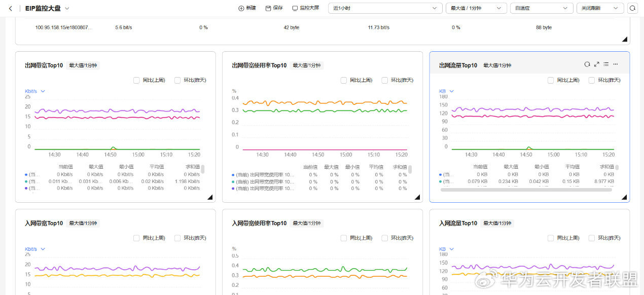This screenshot has width=644, height=295.
Task: Click the 最大值 header in 出网带宽使用率Top10 legend
Action: pos(331,167)
